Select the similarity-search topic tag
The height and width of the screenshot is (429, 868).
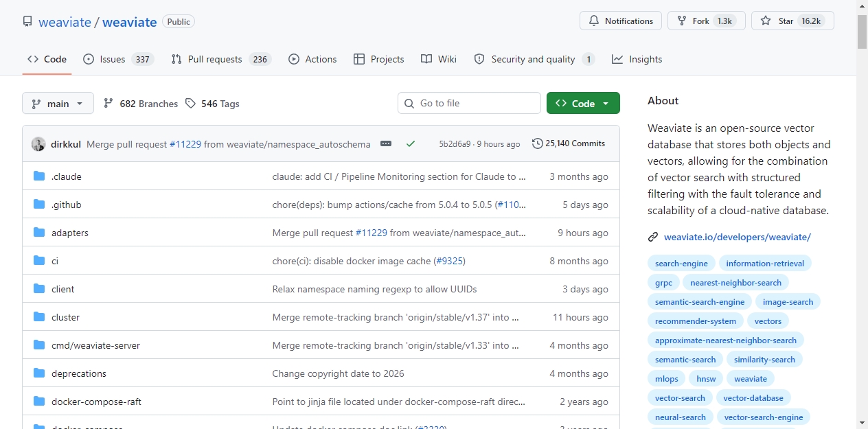764,360
